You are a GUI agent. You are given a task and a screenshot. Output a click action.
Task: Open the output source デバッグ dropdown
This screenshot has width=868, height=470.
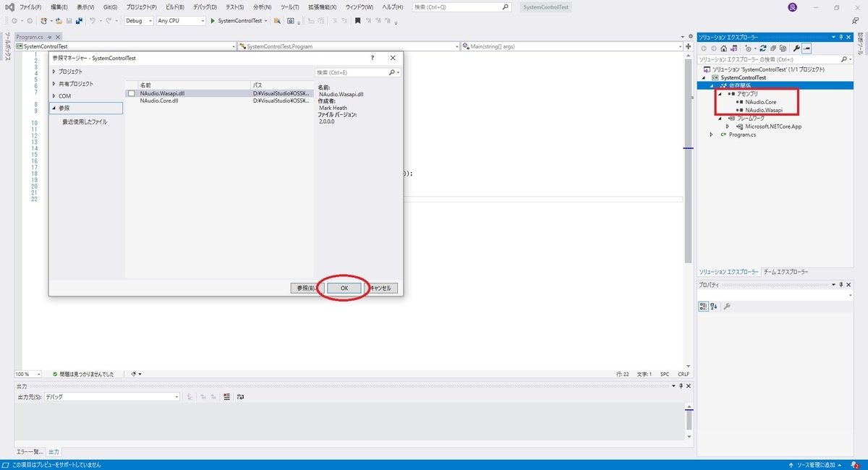point(111,397)
